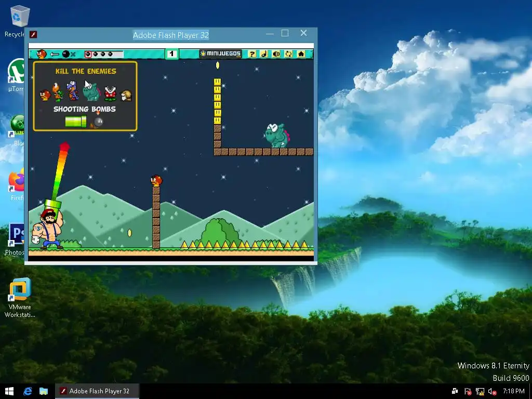Launch Internet Explorer from the taskbar
The width and height of the screenshot is (532, 399).
28,391
